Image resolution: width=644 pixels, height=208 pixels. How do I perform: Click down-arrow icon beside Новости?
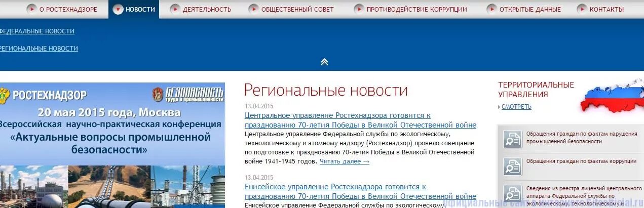[x=118, y=9]
